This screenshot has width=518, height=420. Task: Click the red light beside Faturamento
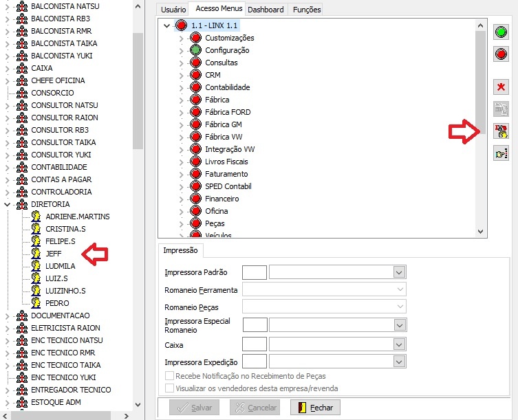[195, 174]
